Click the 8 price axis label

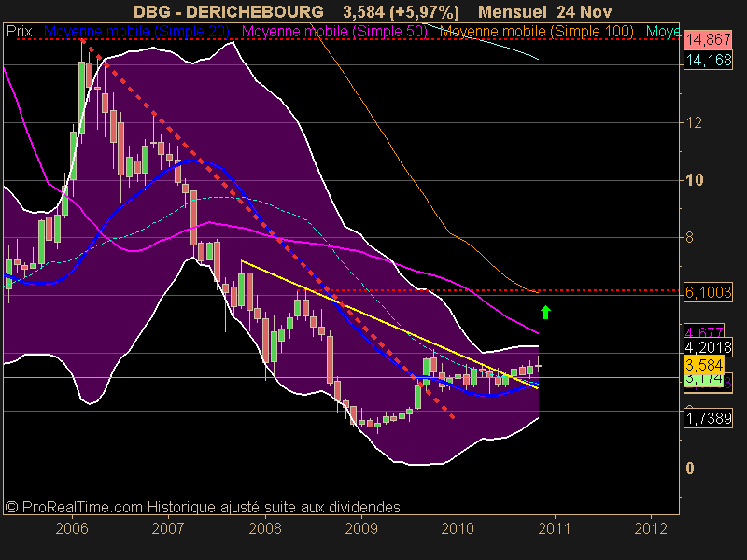(690, 237)
